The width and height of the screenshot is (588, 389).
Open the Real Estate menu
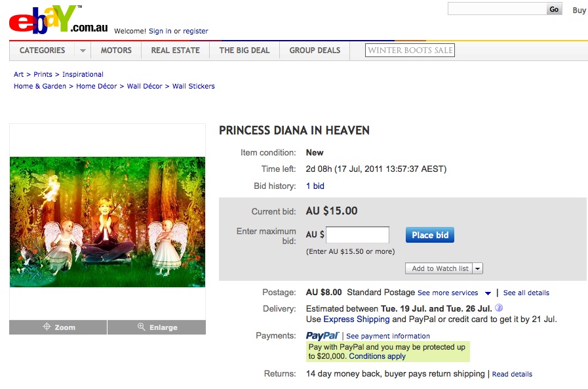(174, 51)
